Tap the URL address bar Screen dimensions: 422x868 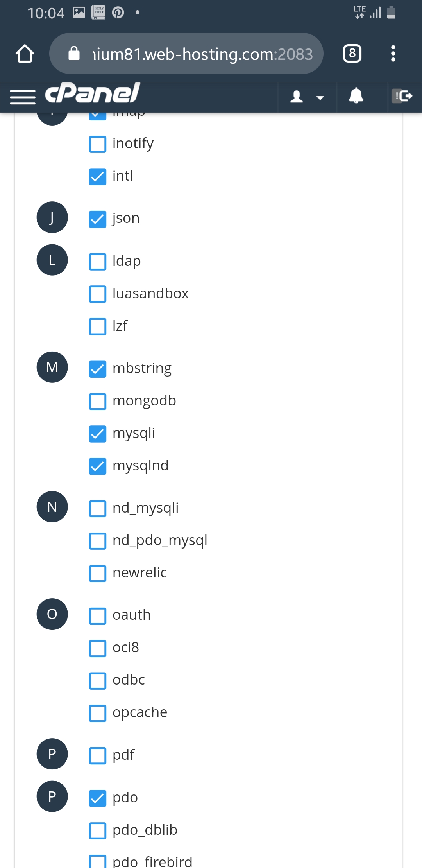click(202, 54)
